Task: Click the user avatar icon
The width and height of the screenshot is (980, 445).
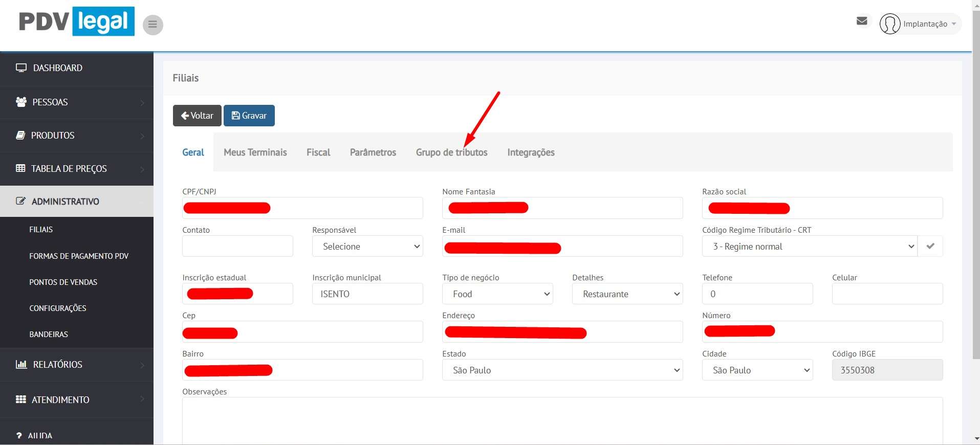Action: tap(889, 24)
